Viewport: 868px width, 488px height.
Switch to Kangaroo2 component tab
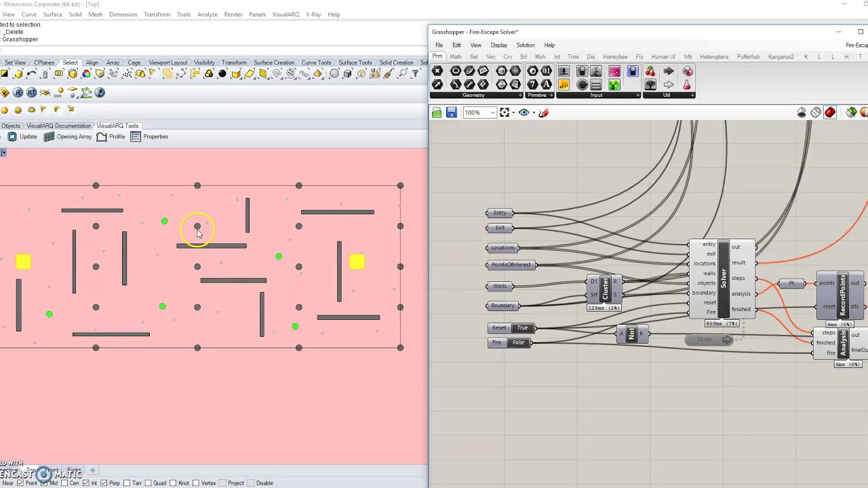point(781,57)
